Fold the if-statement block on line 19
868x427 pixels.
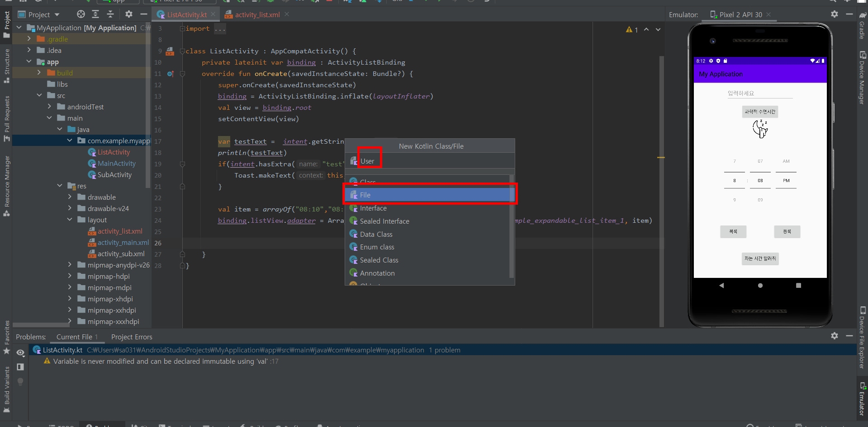182,164
